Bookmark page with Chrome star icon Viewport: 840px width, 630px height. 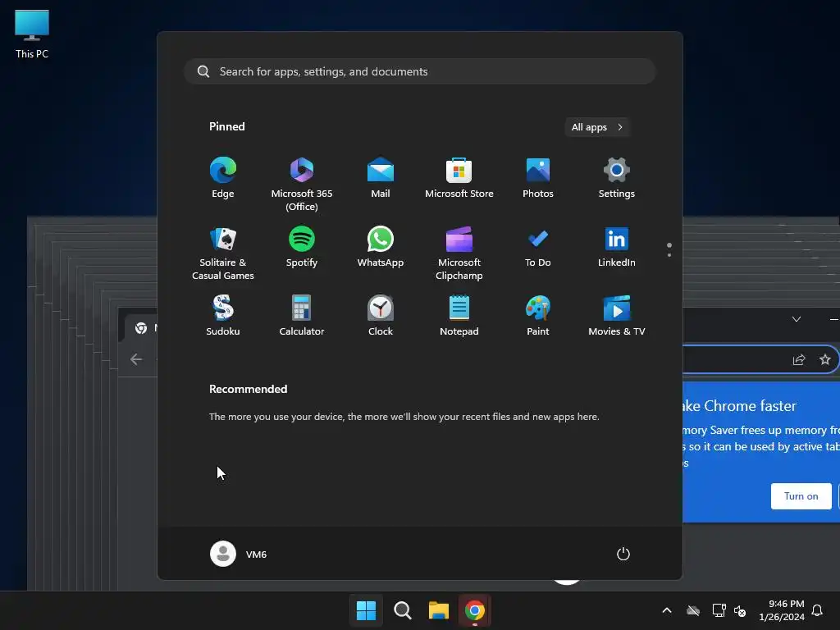point(825,359)
